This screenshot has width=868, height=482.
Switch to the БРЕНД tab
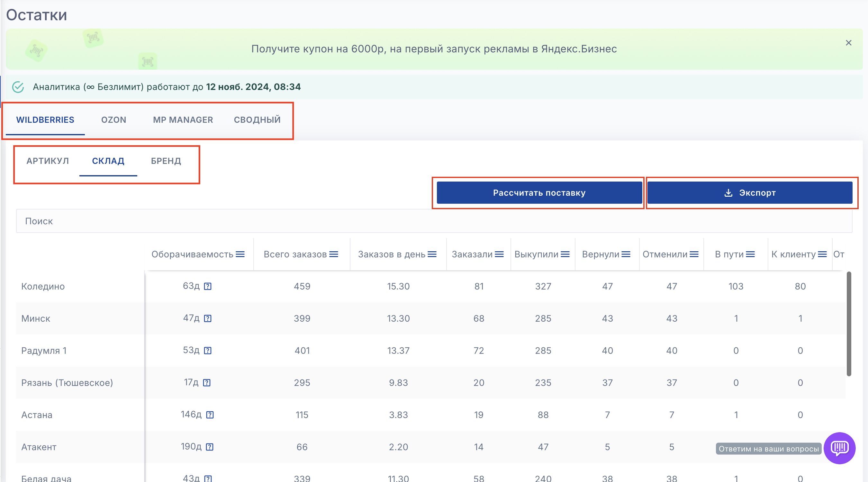click(x=166, y=161)
